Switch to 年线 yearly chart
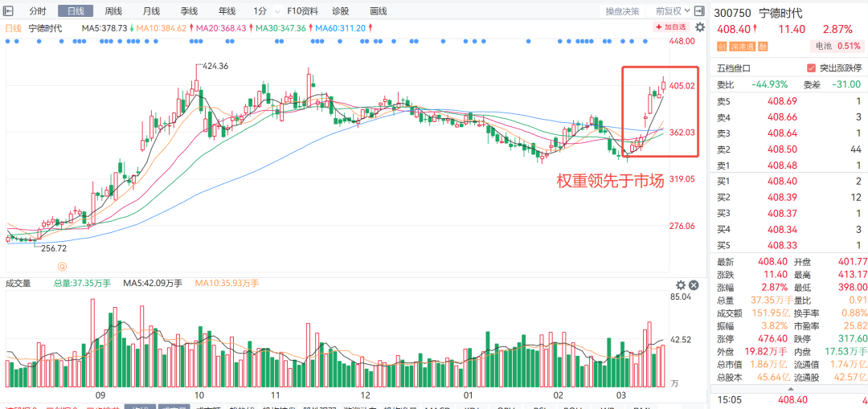Viewport: 868px width, 409px height. (x=227, y=11)
